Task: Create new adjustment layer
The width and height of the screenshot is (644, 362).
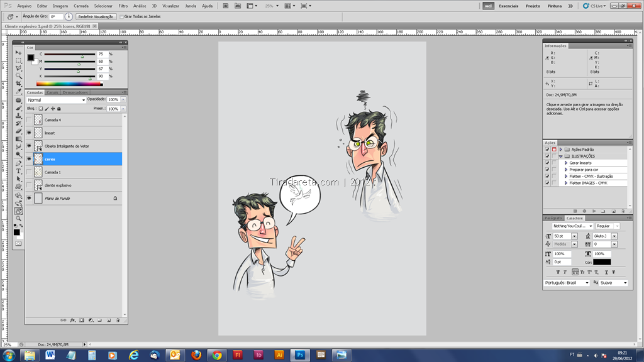Action: (x=91, y=320)
